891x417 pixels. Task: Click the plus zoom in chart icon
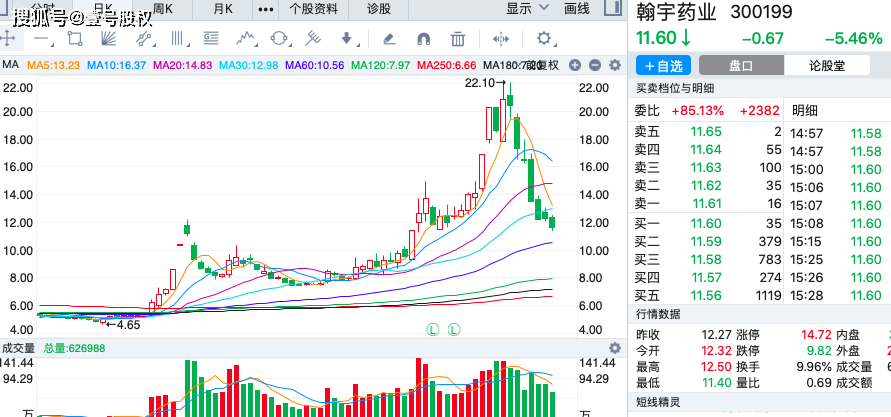coord(574,65)
